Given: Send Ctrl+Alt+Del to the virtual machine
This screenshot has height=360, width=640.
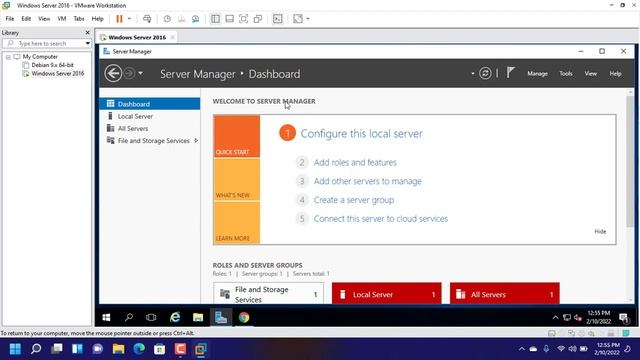Looking at the screenshot, I should coord(147,19).
